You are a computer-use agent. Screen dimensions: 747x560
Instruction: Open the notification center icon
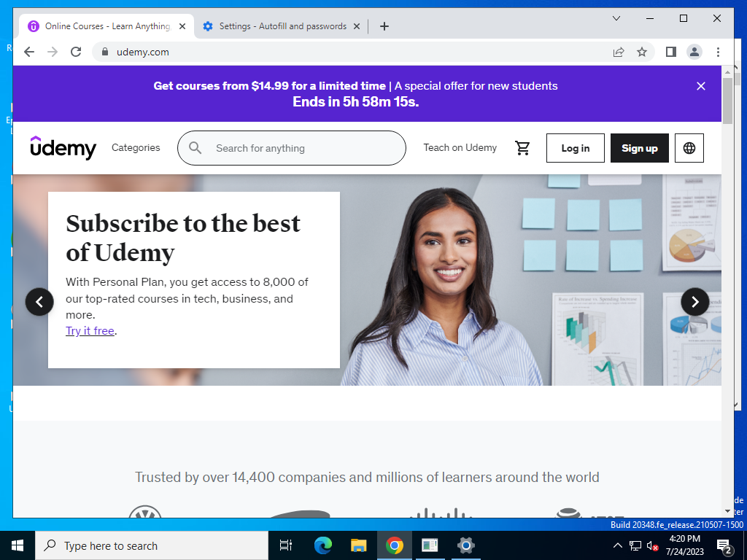[x=724, y=545]
